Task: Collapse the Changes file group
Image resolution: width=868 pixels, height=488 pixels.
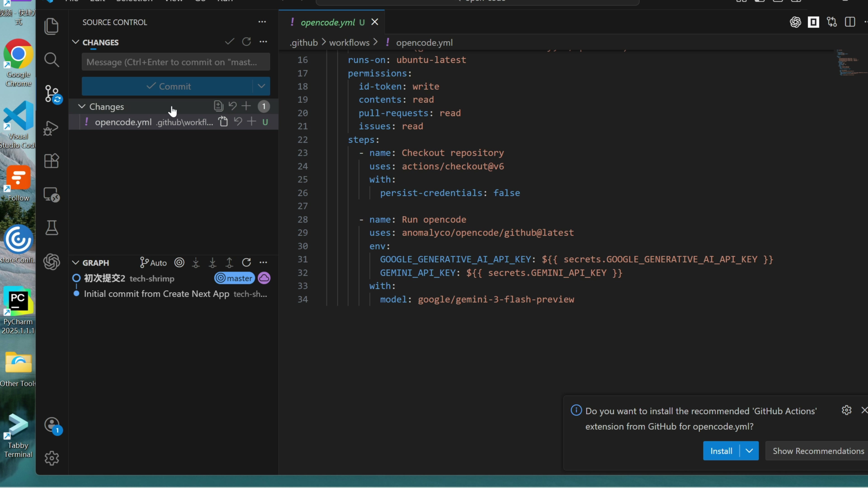Action: 82,106
